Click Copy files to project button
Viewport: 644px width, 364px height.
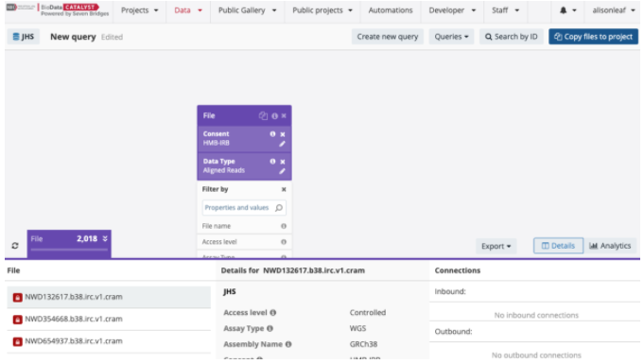click(593, 37)
